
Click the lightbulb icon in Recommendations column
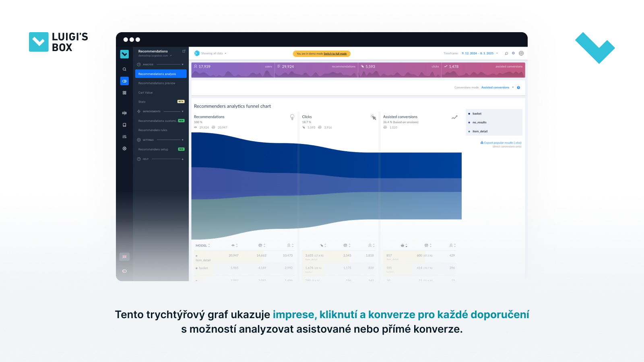(x=292, y=117)
